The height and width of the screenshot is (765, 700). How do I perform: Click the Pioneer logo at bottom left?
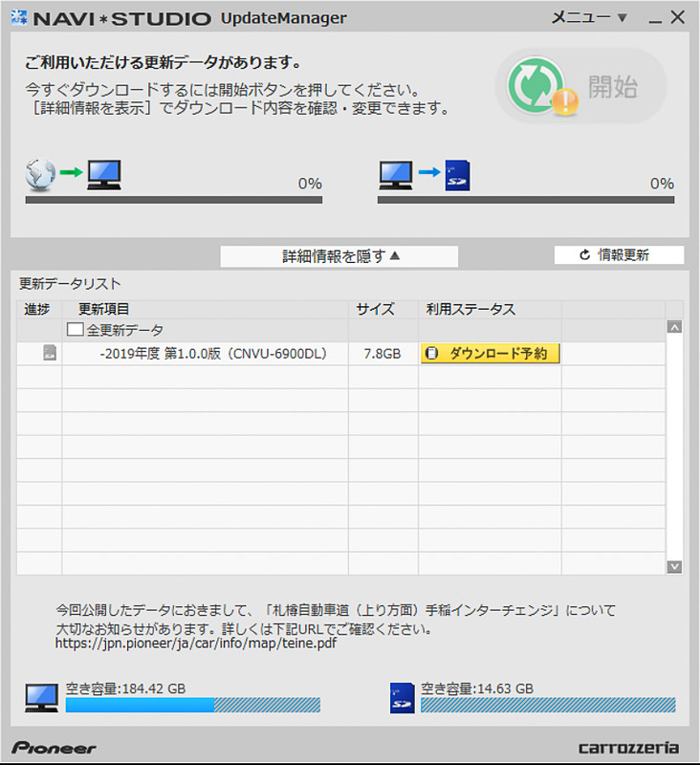tap(54, 748)
